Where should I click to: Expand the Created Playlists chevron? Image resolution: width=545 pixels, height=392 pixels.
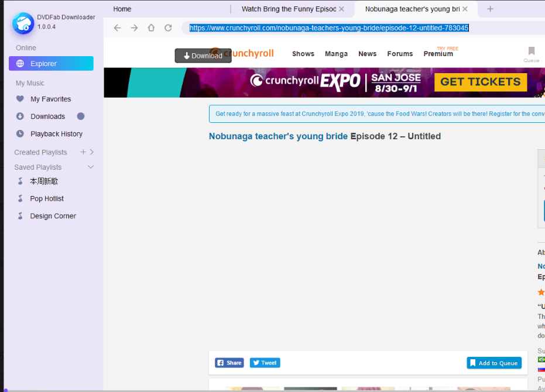click(x=92, y=152)
